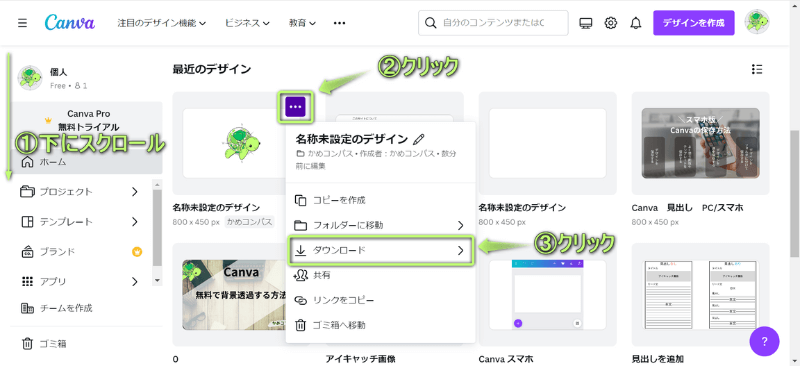The height and width of the screenshot is (366, 800).
Task: Open ダウンロード submenu
Action: pos(381,251)
